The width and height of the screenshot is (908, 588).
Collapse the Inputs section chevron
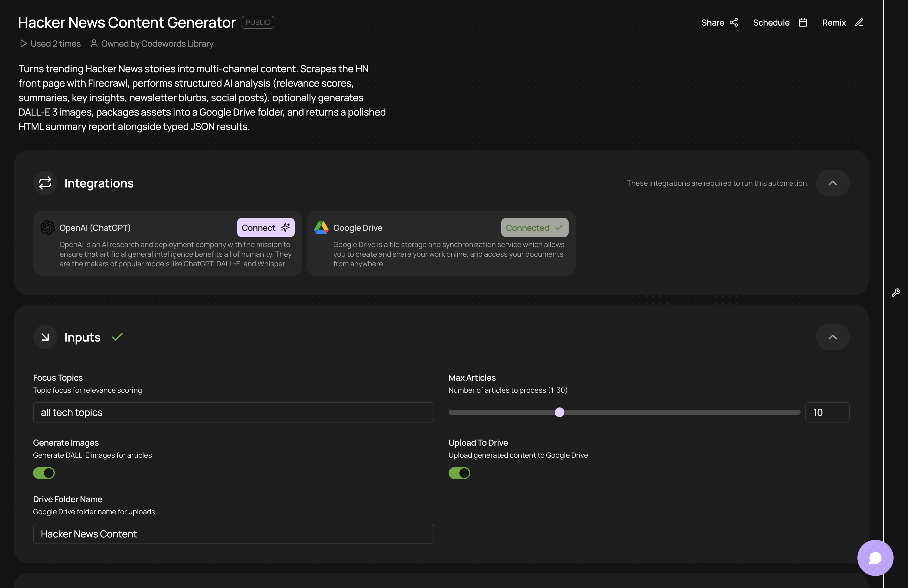click(x=832, y=337)
